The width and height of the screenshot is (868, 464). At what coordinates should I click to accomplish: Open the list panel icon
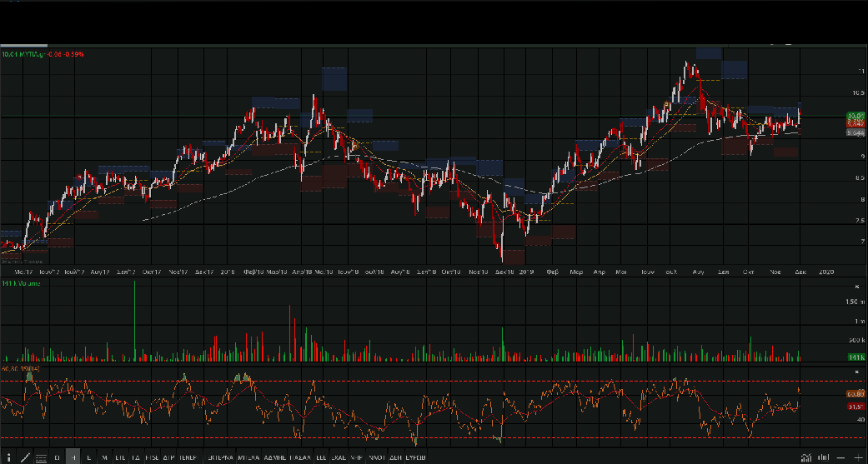pos(41,457)
